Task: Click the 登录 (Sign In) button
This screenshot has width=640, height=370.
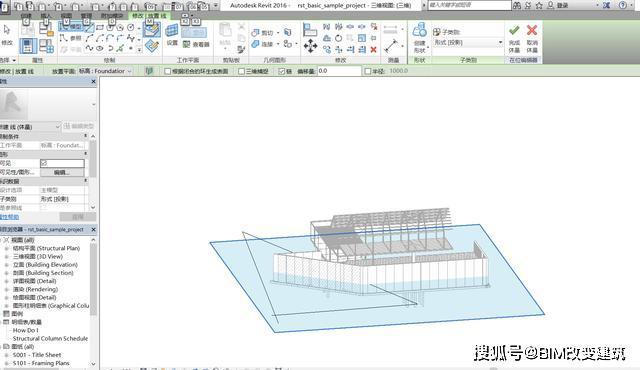Action: point(562,5)
